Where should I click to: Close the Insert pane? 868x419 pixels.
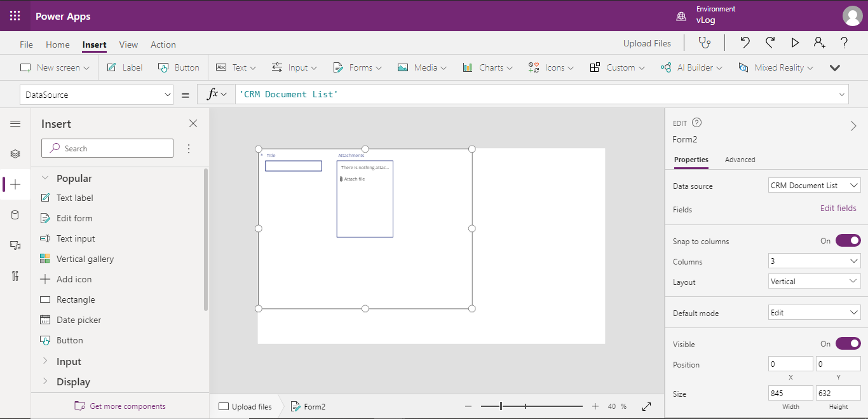coord(193,123)
